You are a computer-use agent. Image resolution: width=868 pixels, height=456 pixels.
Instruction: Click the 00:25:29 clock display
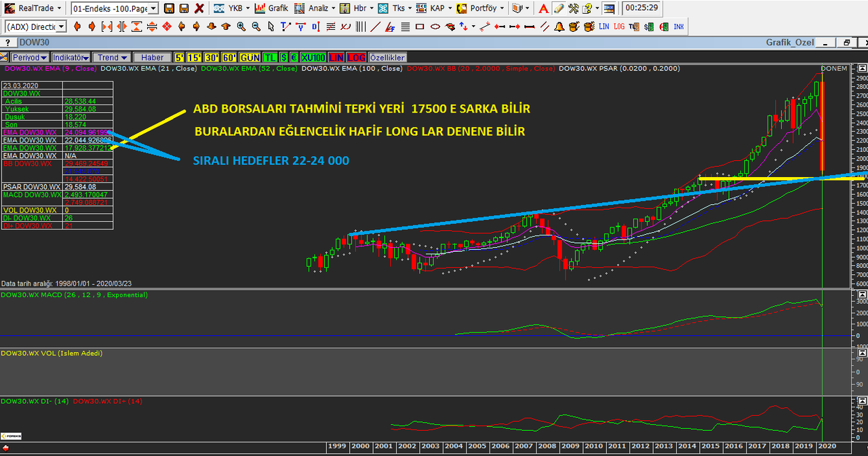642,8
